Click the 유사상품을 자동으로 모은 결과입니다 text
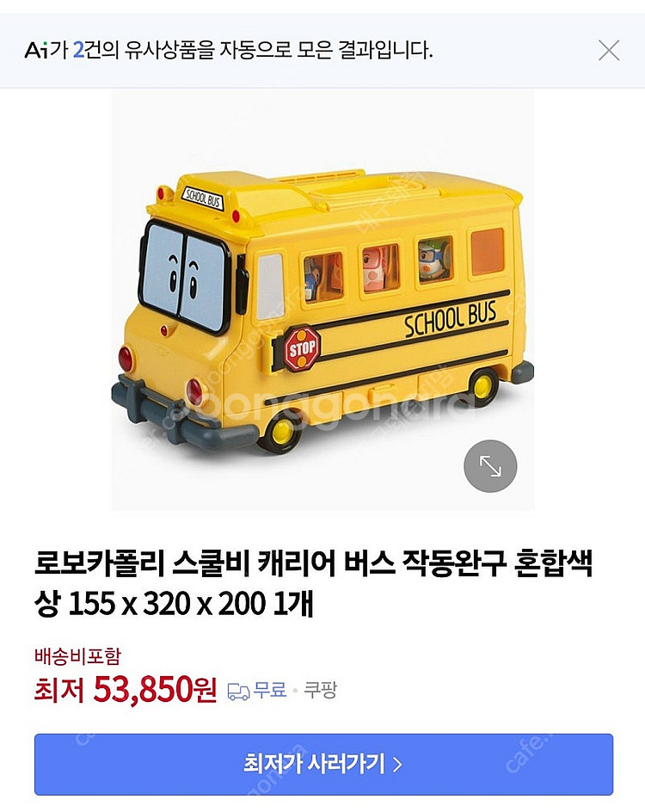The width and height of the screenshot is (645, 812). point(278,50)
